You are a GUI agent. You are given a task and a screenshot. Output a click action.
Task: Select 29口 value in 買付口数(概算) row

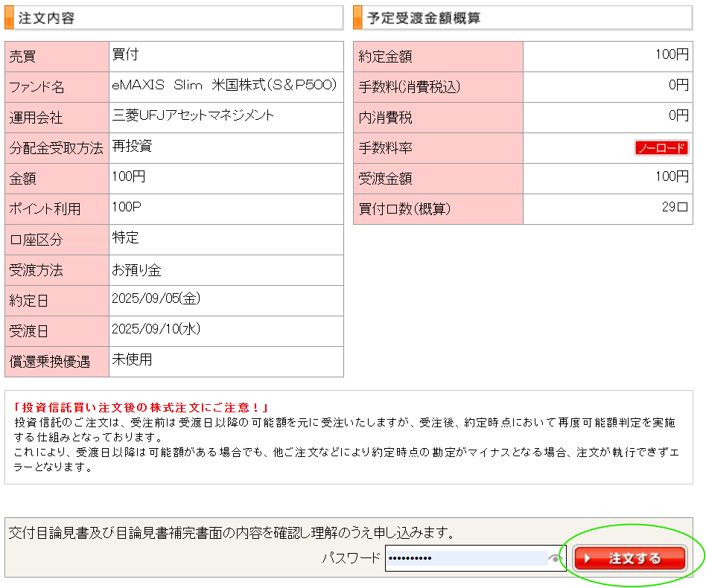pyautogui.click(x=675, y=207)
